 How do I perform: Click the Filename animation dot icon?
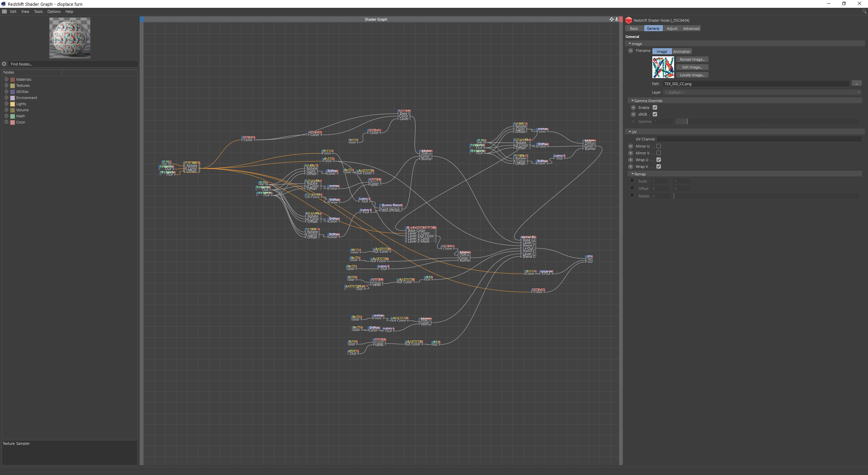point(631,51)
